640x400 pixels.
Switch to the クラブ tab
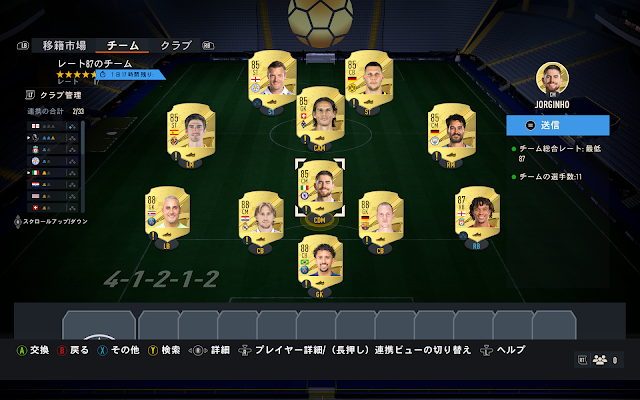coord(176,45)
